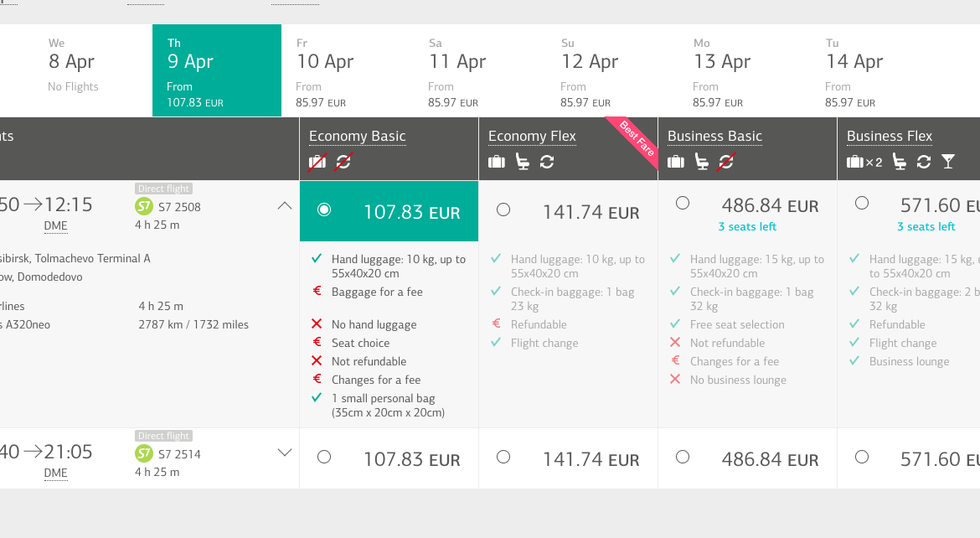Click 'Refundable' in Economy Flex details
Viewport: 980px width, 538px height.
coord(539,324)
